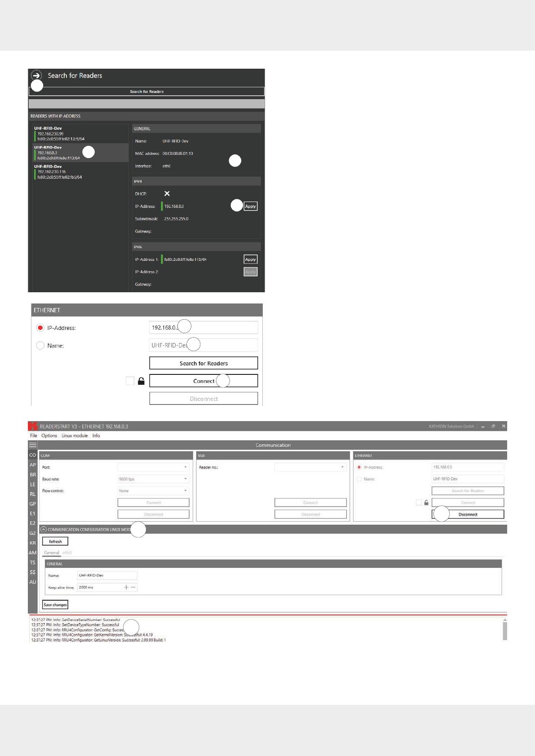
Task: Open the hamburger menu in ReaderStart sidebar
Action: 33,445
